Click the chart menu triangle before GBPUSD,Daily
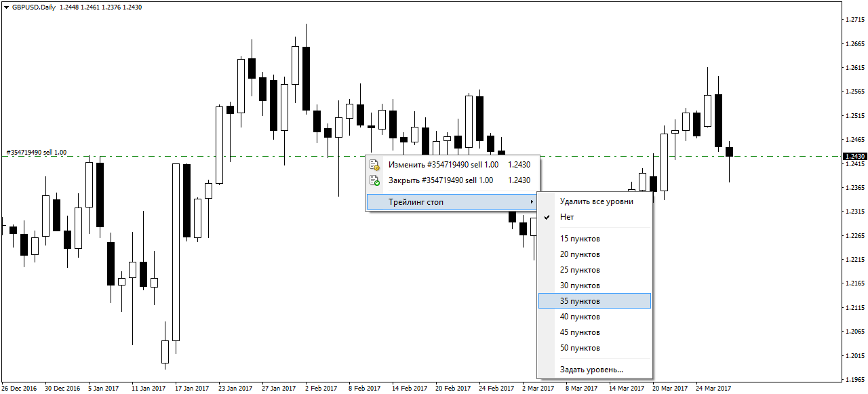This screenshot has width=868, height=394. (6, 7)
